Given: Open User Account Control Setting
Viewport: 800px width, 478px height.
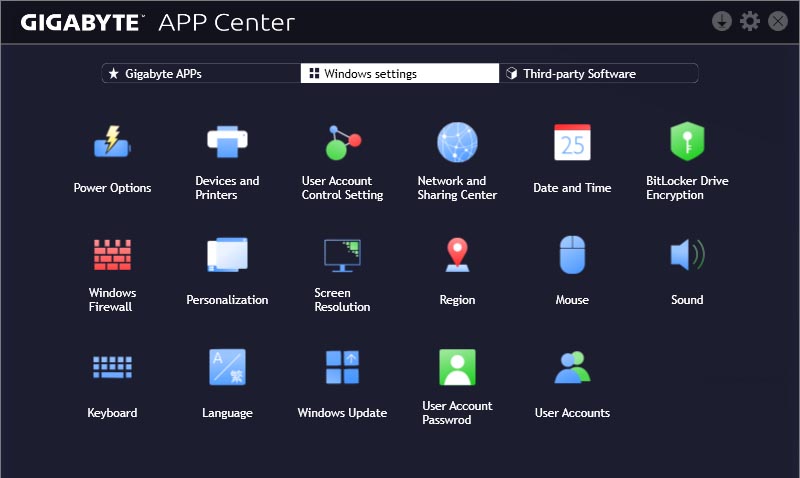Looking at the screenshot, I should (x=342, y=143).
